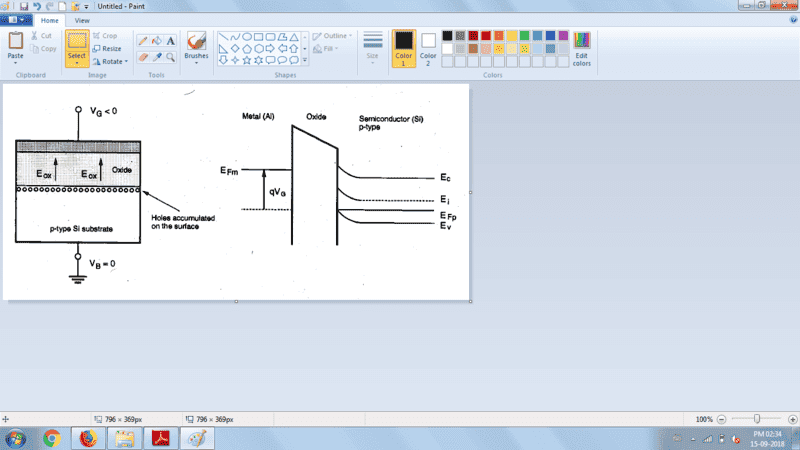Viewport: 800px width, 450px height.
Task: Activate the Color 2 background selector
Action: [x=428, y=46]
